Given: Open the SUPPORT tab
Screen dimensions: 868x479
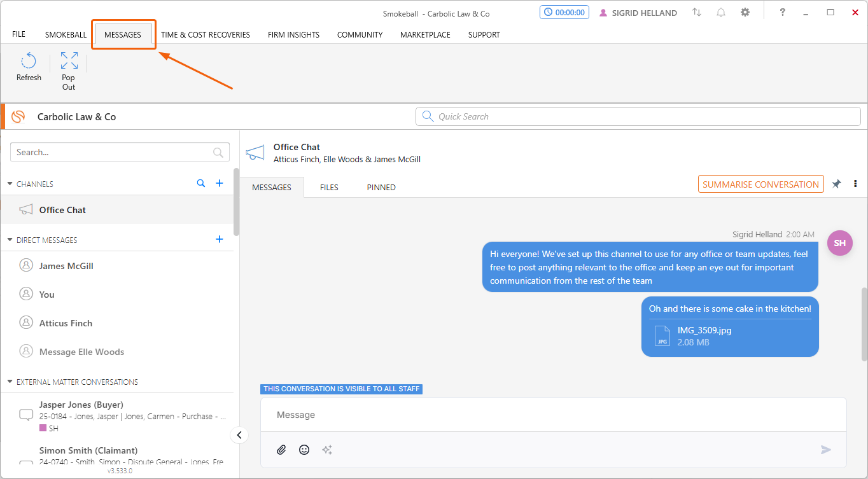Looking at the screenshot, I should (x=484, y=35).
